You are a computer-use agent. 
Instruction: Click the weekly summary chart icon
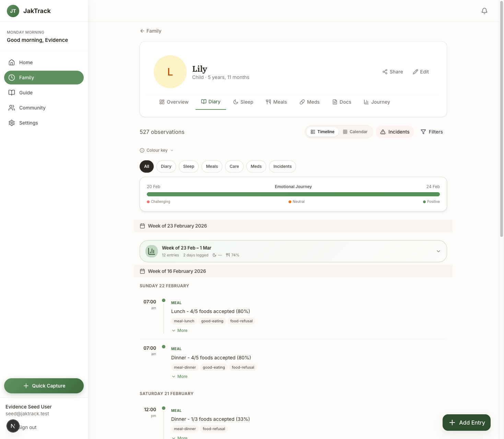point(151,251)
